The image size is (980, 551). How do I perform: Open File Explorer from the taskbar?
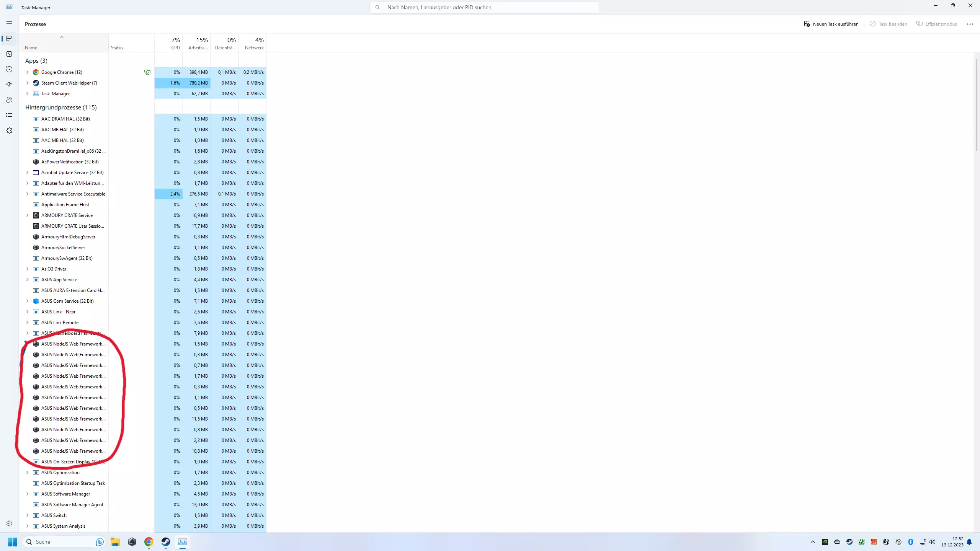(115, 542)
